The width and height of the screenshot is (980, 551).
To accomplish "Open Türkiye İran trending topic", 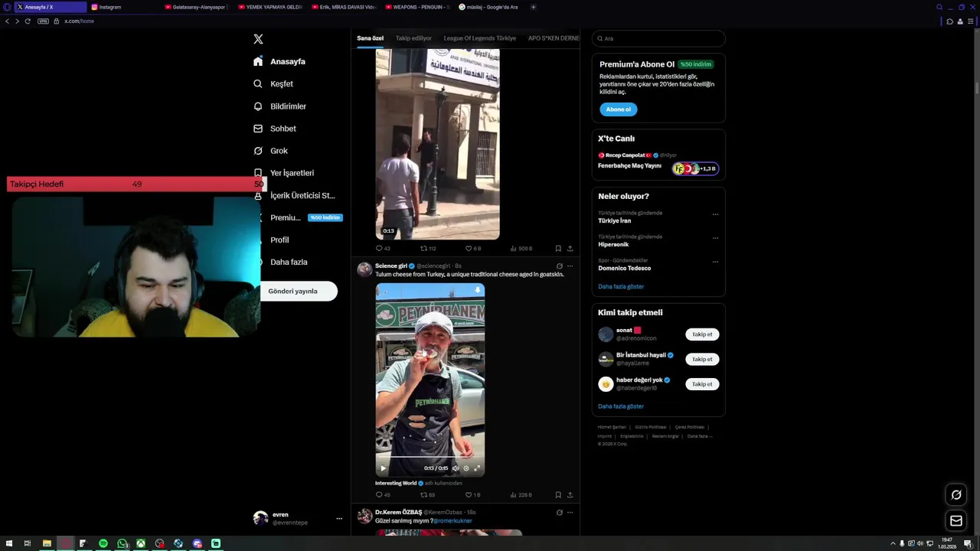I will 615,220.
